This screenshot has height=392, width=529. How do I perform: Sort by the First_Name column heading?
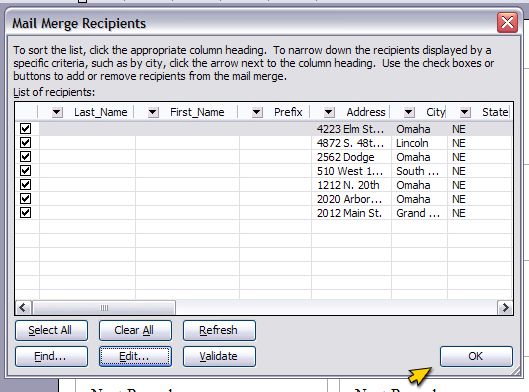coord(197,112)
